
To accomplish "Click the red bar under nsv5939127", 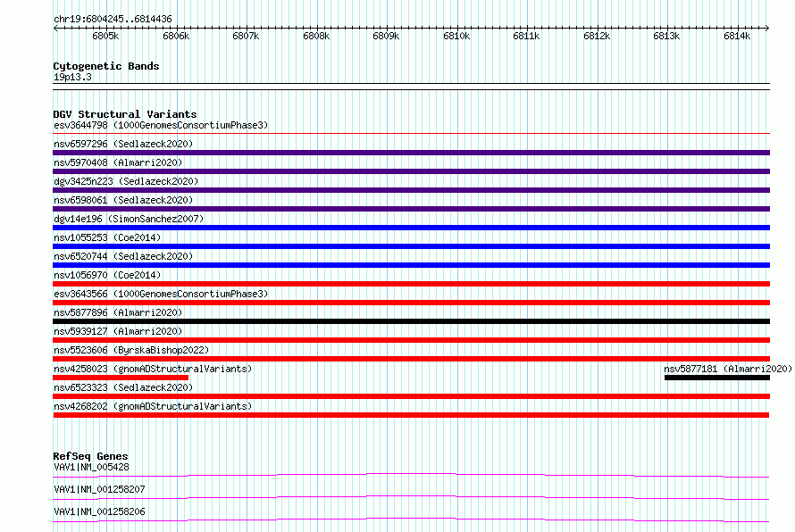I will point(411,340).
